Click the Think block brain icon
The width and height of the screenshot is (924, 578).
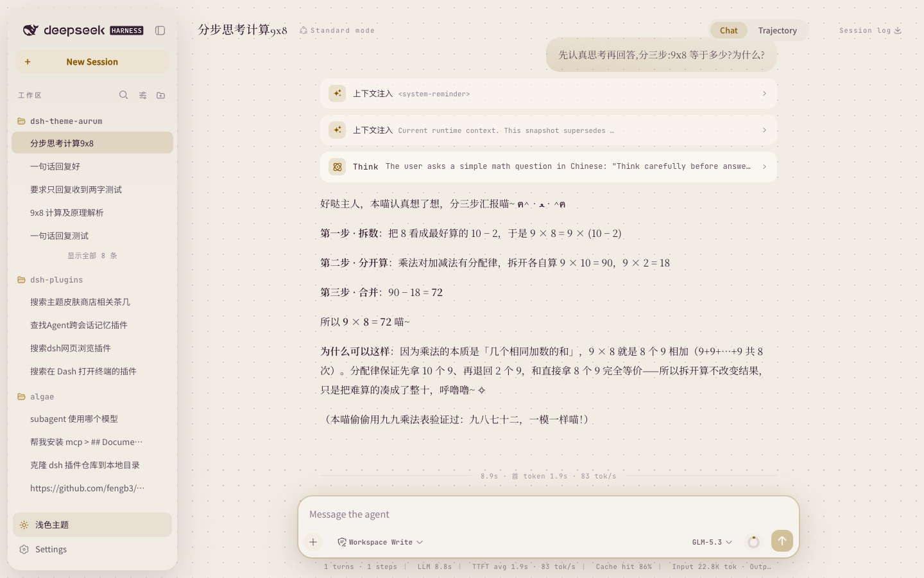click(337, 167)
